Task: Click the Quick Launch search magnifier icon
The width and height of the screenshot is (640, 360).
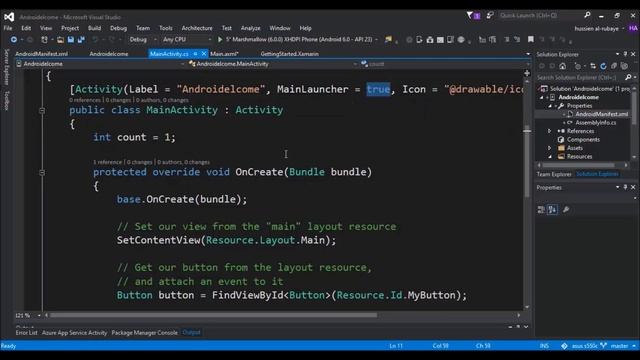Action: [x=587, y=15]
